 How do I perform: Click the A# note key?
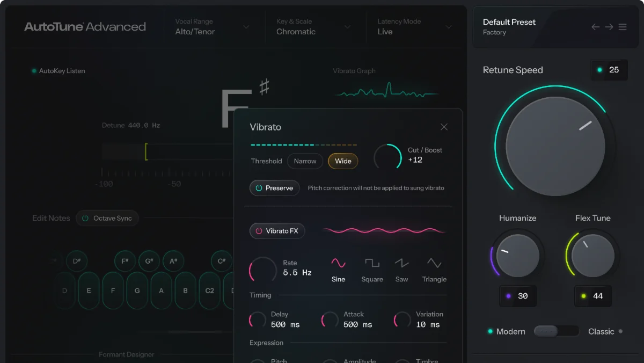pos(173,261)
